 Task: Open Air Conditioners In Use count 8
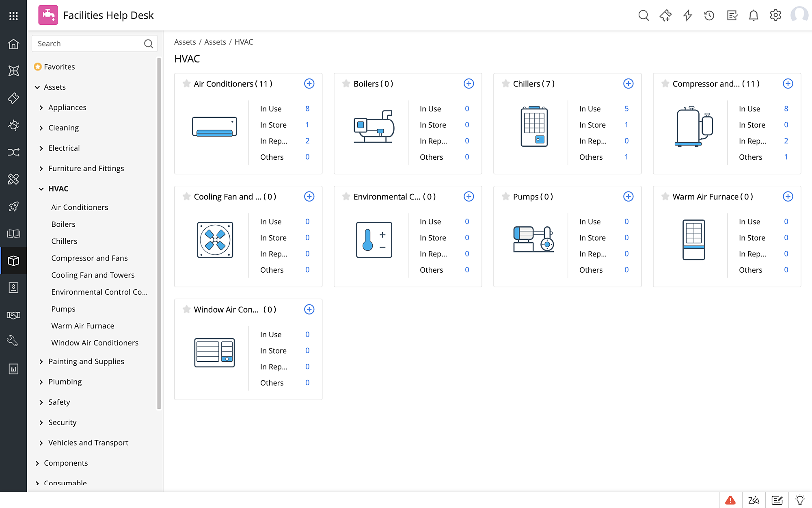point(307,109)
